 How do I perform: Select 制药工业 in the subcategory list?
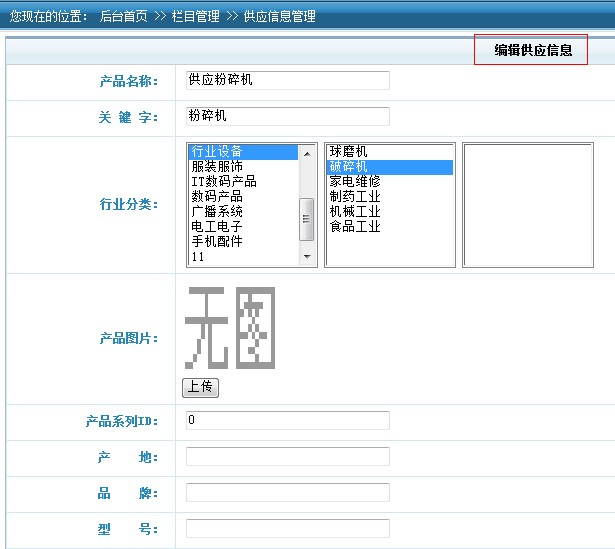(390, 196)
